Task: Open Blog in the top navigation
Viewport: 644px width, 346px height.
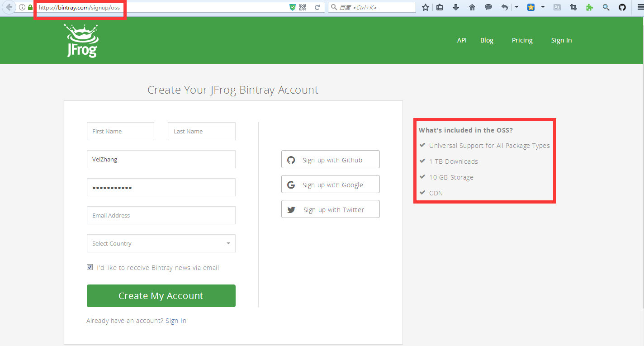Action: pos(487,40)
